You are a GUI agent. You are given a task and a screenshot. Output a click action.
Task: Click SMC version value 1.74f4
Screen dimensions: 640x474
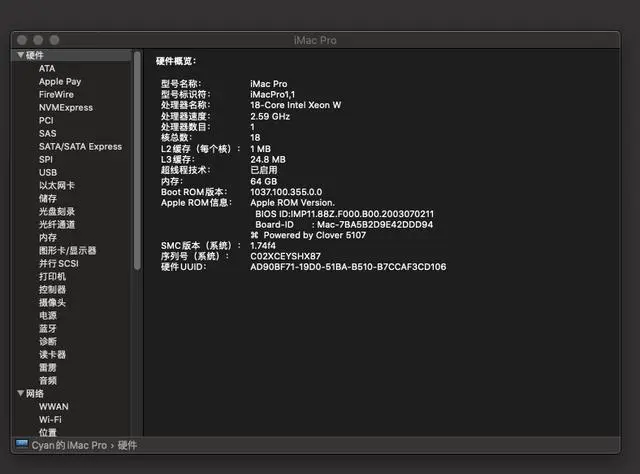263,246
